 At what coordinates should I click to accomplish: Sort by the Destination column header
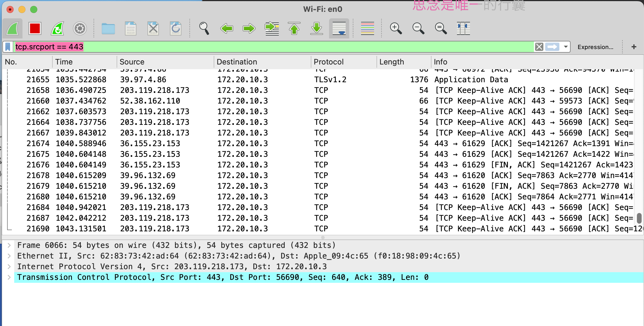point(262,62)
